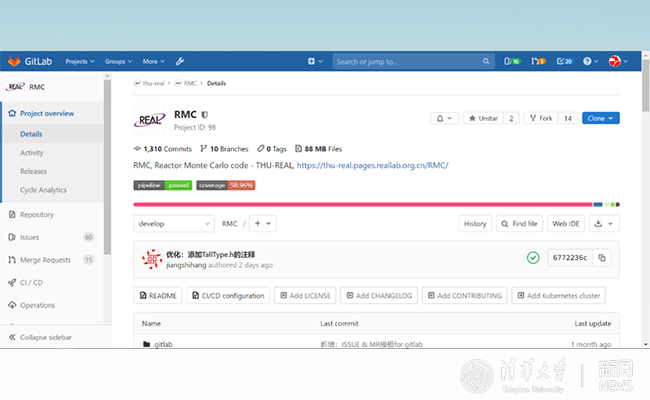Open Merge Requests in the sidebar
The image size is (650, 400).
(x=44, y=260)
